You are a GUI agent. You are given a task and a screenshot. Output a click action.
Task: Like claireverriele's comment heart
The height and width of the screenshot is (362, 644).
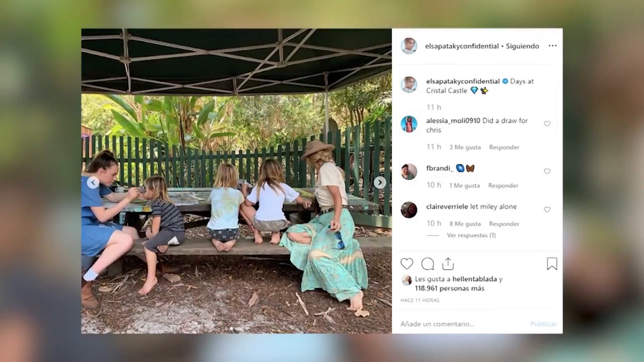click(547, 209)
